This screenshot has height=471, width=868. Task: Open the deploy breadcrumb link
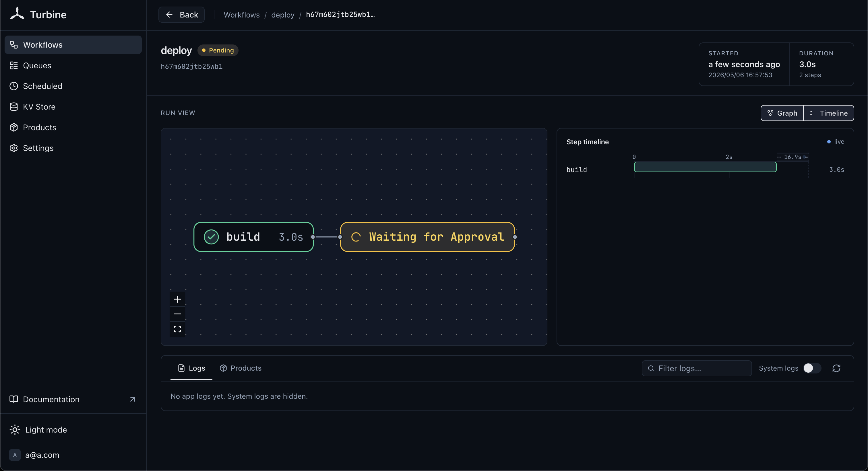(283, 15)
